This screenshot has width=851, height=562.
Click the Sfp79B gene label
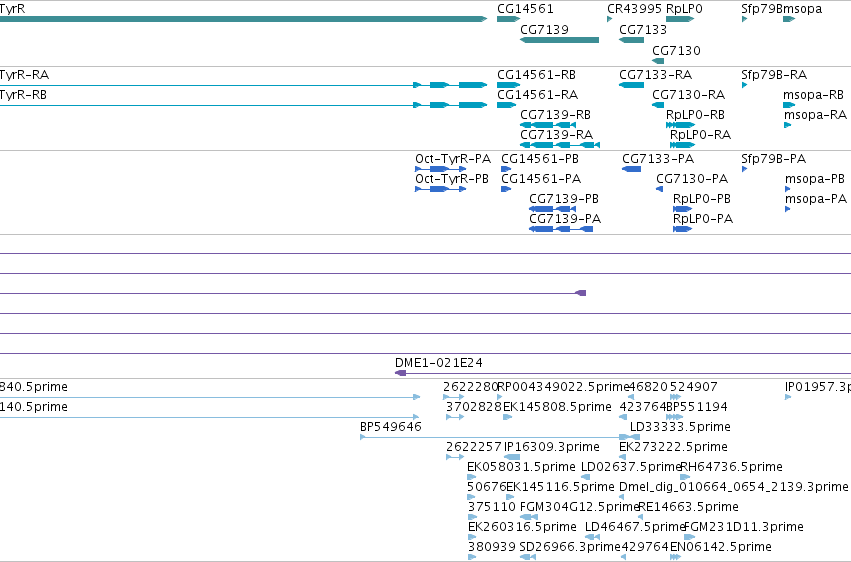tap(762, 9)
